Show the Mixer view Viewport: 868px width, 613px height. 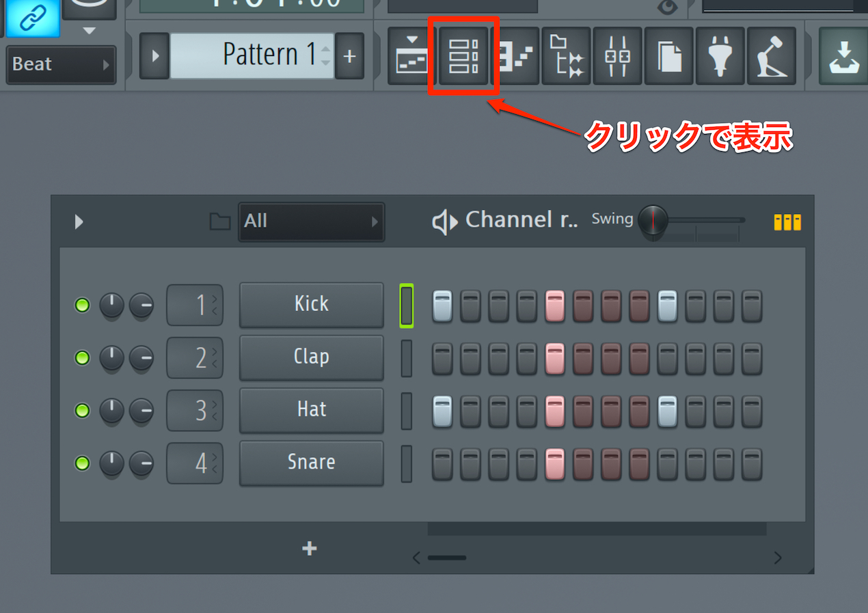pyautogui.click(x=618, y=56)
